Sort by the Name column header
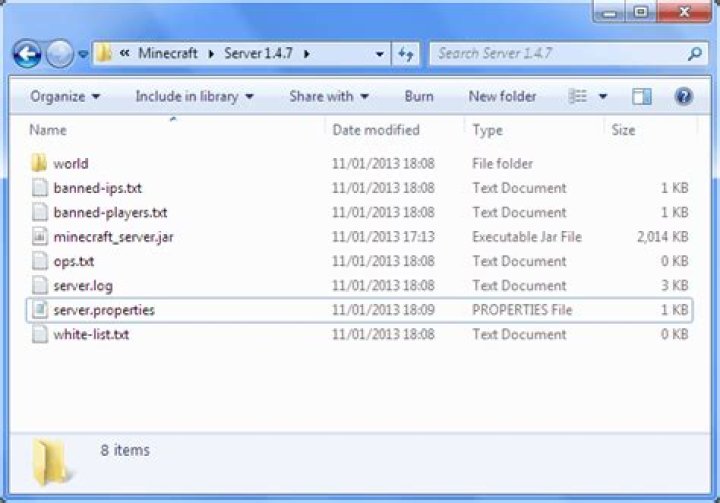 (x=48, y=130)
